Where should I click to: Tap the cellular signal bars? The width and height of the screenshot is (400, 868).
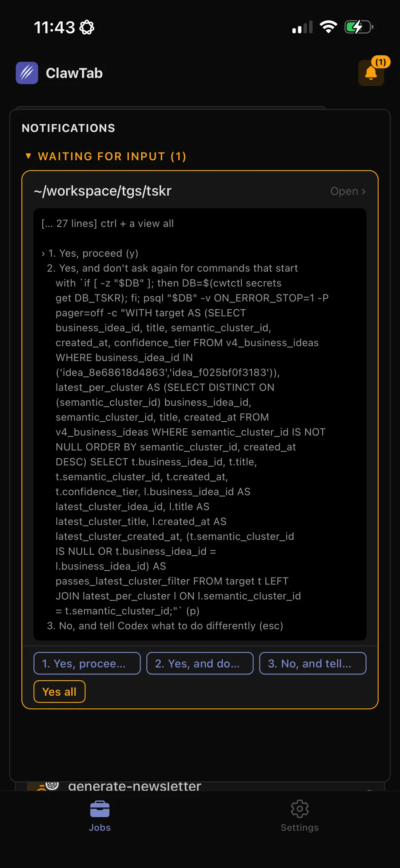click(x=302, y=28)
